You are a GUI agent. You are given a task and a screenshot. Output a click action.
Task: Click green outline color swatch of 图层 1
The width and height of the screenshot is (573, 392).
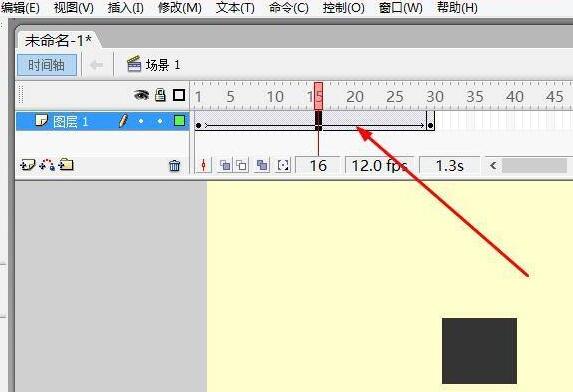179,121
